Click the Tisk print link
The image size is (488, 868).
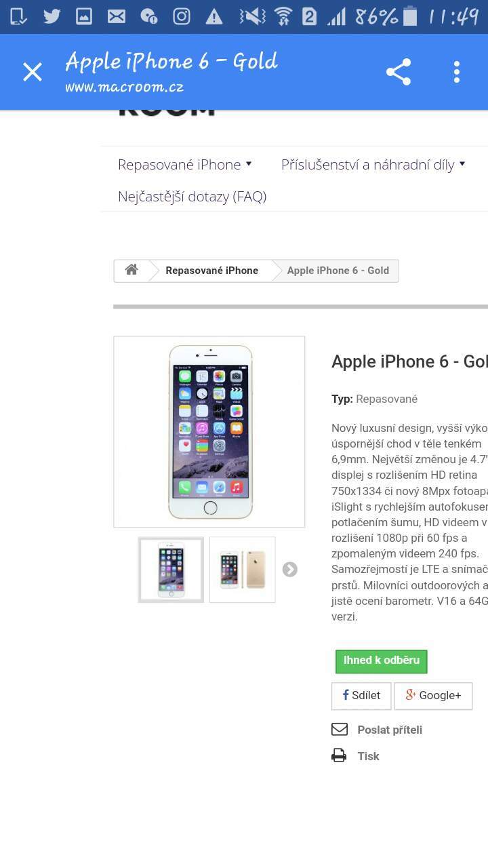368,756
